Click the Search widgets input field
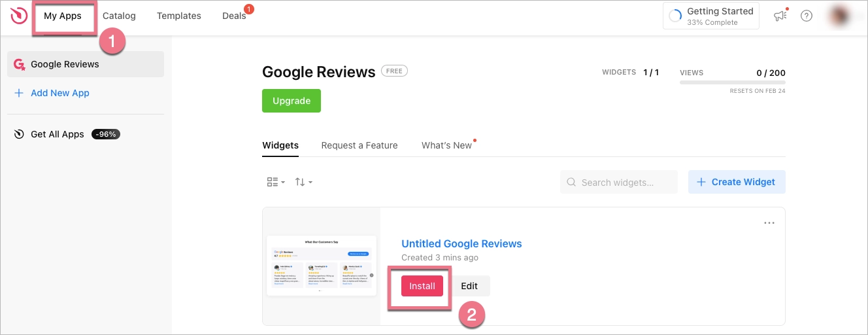868x335 pixels. (x=618, y=183)
